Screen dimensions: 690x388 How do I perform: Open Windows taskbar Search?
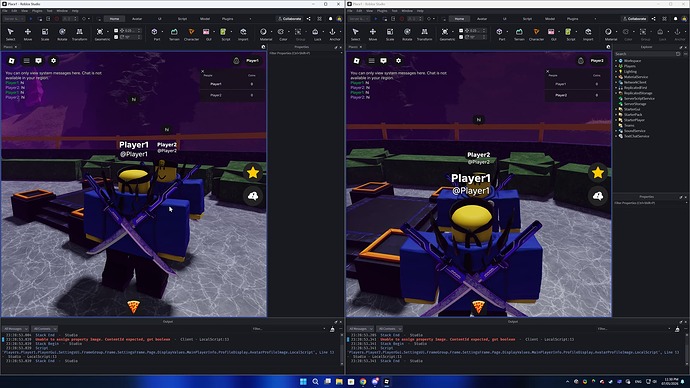(x=316, y=381)
